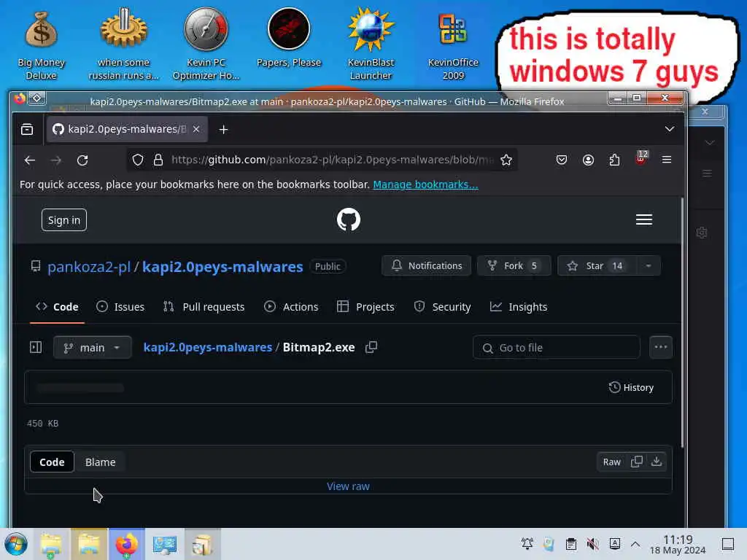Open the Firefox taskbar button
The height and width of the screenshot is (560, 747).
pos(126,544)
